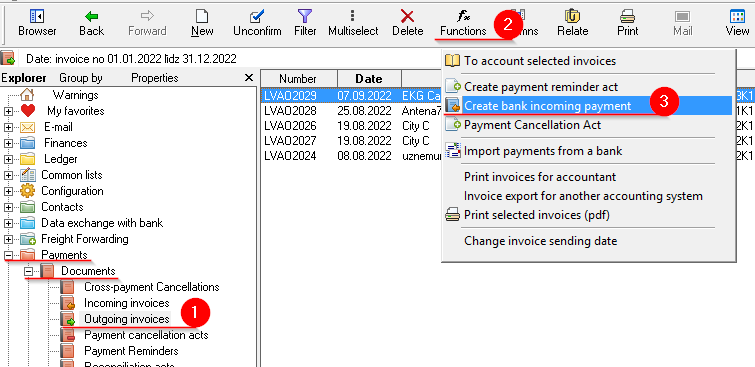Select Freight Forwarding node
Image resolution: width=755 pixels, height=367 pixels.
[x=85, y=239]
